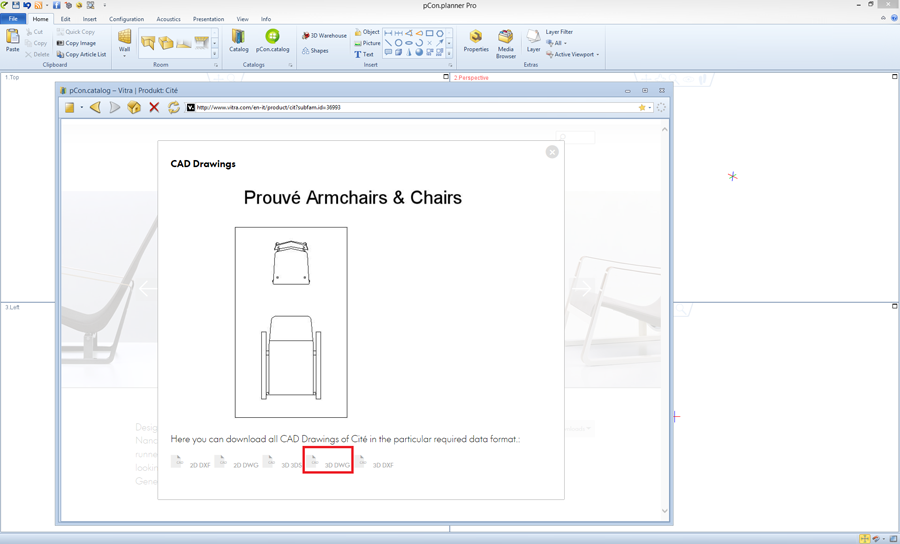
Task: Show next product image with right arrow
Action: coord(583,289)
